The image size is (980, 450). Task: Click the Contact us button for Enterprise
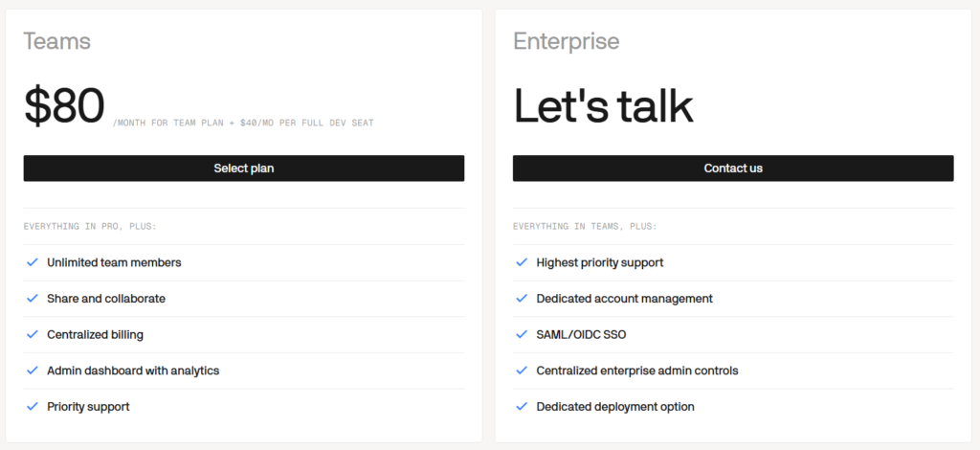pyautogui.click(x=733, y=169)
